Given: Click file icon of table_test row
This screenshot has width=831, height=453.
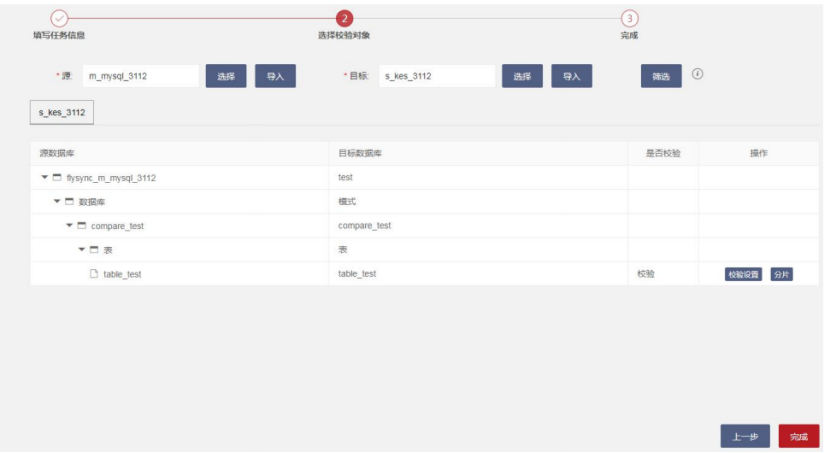Looking at the screenshot, I should click(94, 274).
